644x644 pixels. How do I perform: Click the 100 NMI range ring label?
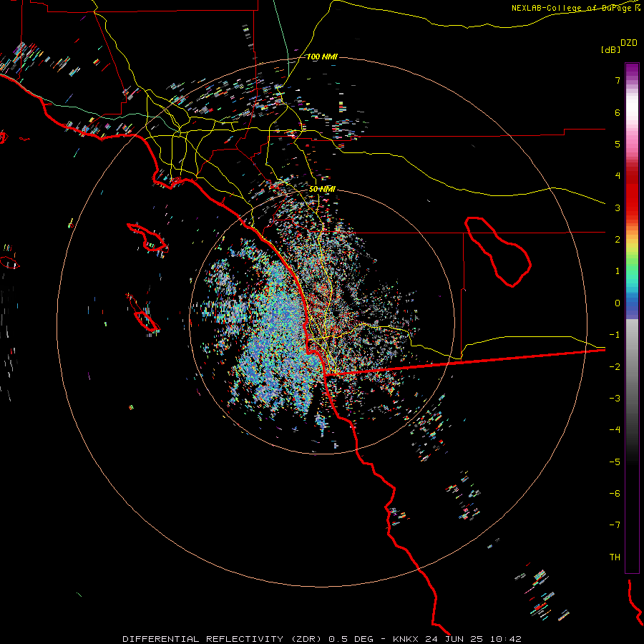(322, 57)
